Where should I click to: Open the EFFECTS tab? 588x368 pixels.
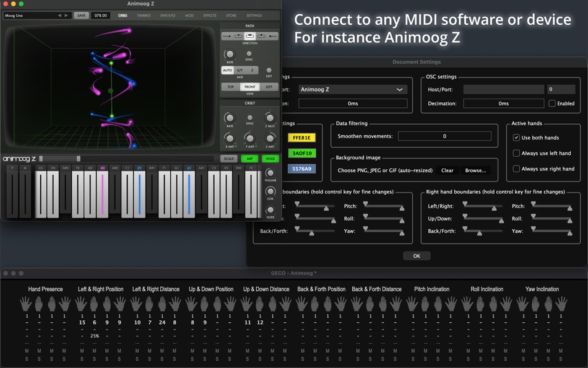pos(210,15)
